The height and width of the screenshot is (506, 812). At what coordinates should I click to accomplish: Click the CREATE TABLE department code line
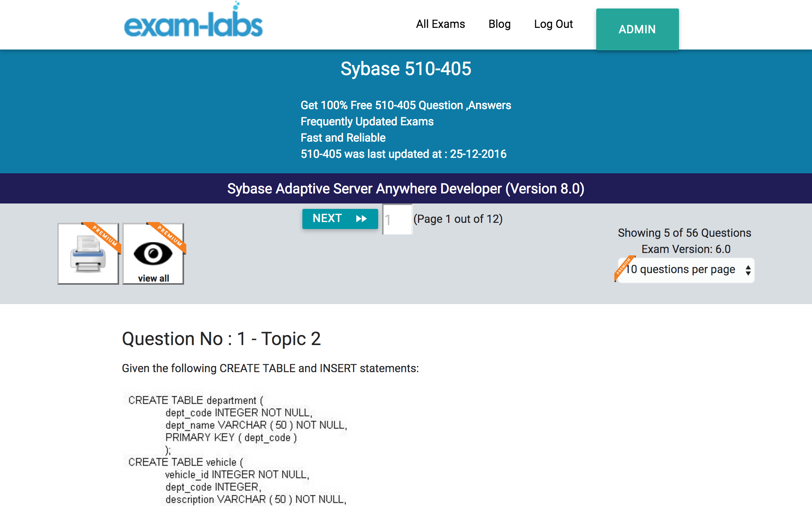click(196, 400)
